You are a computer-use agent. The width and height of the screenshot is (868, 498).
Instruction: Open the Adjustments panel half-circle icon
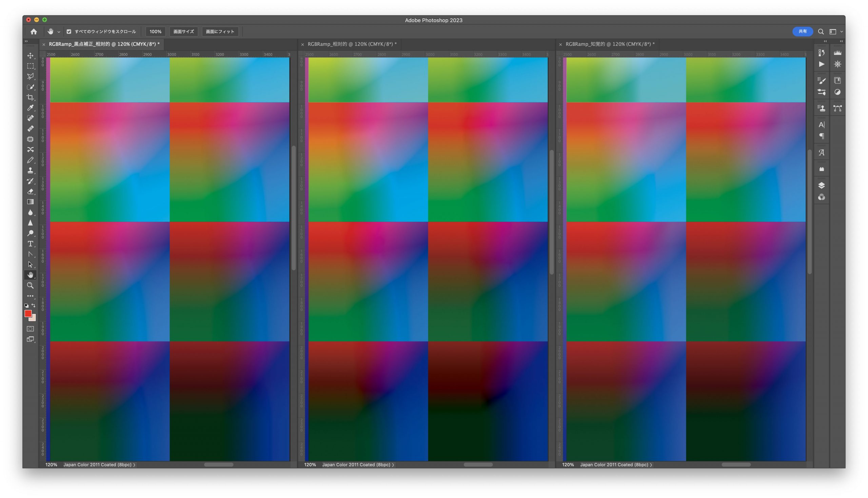(837, 92)
